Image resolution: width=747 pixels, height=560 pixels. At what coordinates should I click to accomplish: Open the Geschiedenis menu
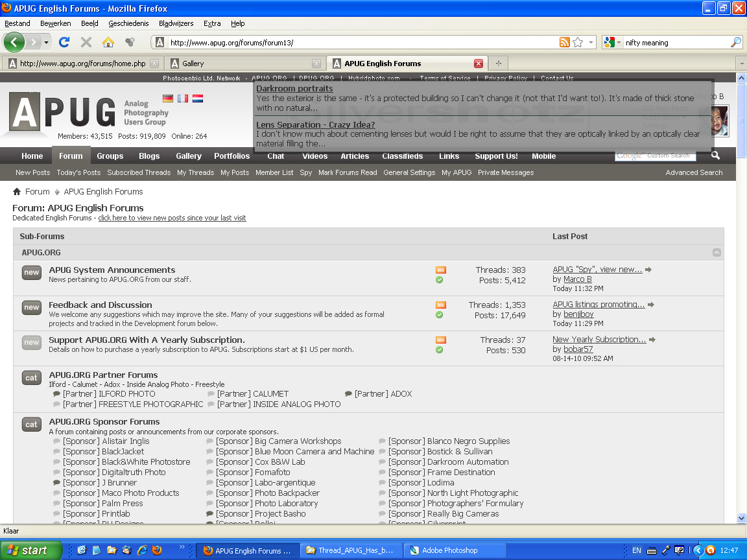pos(128,23)
